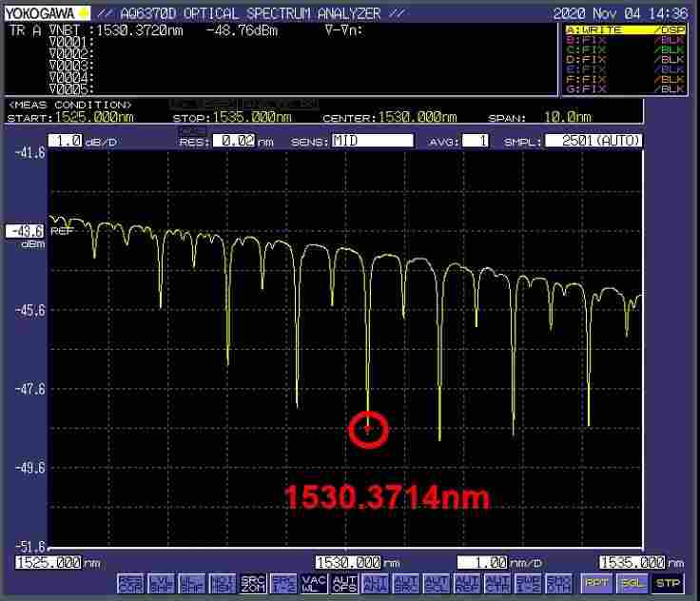This screenshot has height=601, width=700.
Task: Click the YOKOGAWA logo
Action: pyautogui.click(x=41, y=13)
